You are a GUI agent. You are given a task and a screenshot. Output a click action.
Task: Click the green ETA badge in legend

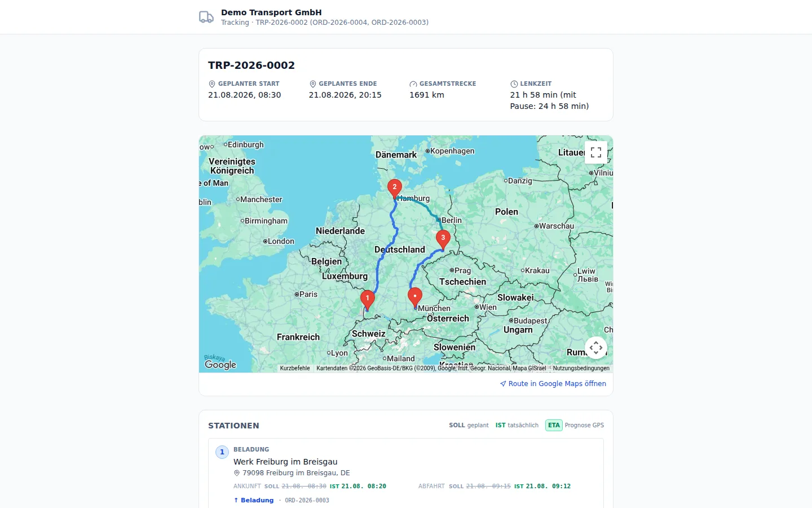[x=554, y=426]
